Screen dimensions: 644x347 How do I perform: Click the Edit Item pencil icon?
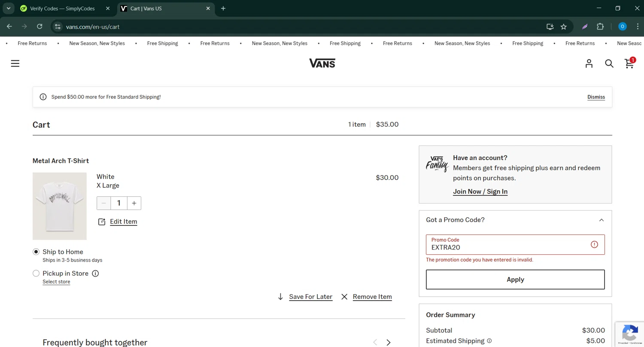[102, 222]
